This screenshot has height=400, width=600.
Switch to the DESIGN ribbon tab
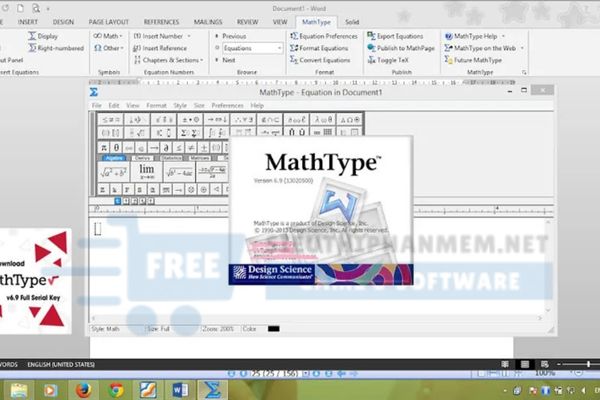click(63, 22)
